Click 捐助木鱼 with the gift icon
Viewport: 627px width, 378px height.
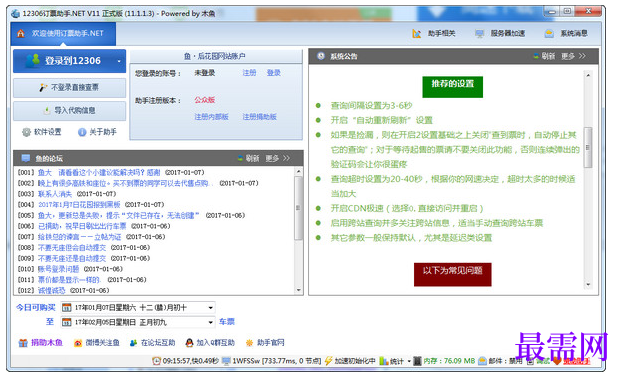40,343
